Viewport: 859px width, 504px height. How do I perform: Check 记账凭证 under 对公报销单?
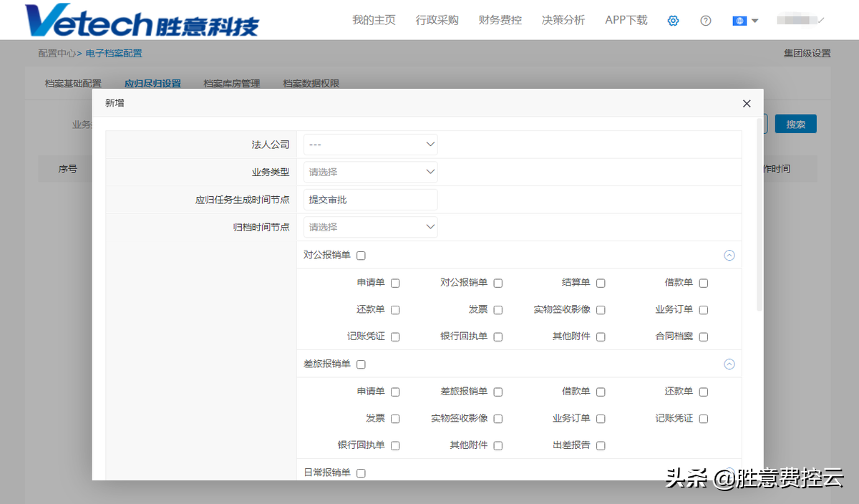click(x=395, y=336)
